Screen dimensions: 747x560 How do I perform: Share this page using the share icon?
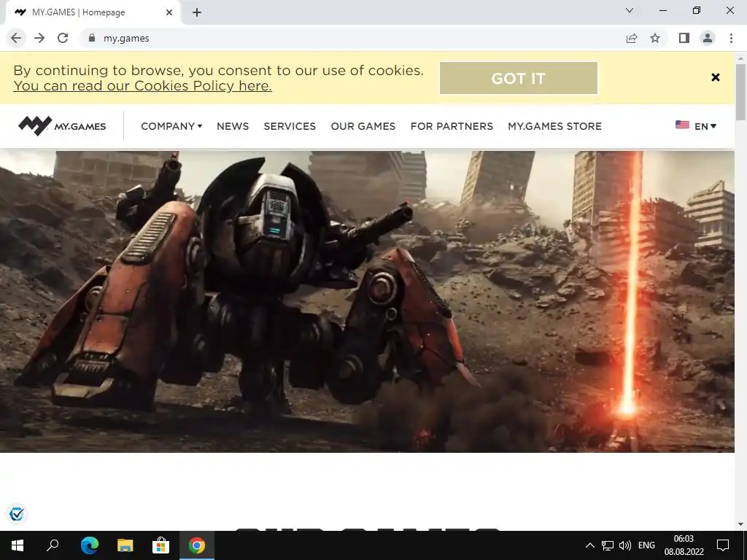632,38
